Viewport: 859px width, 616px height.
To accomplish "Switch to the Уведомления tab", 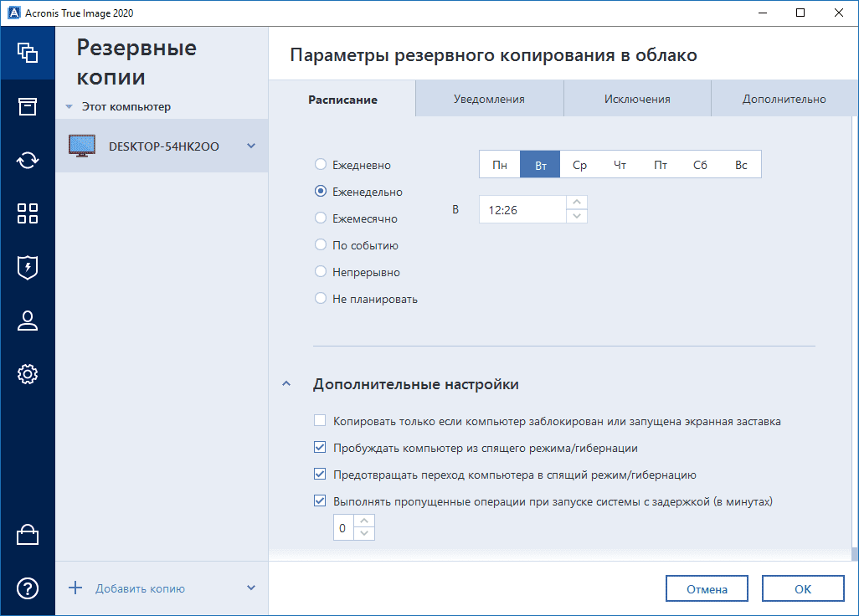I will (489, 99).
